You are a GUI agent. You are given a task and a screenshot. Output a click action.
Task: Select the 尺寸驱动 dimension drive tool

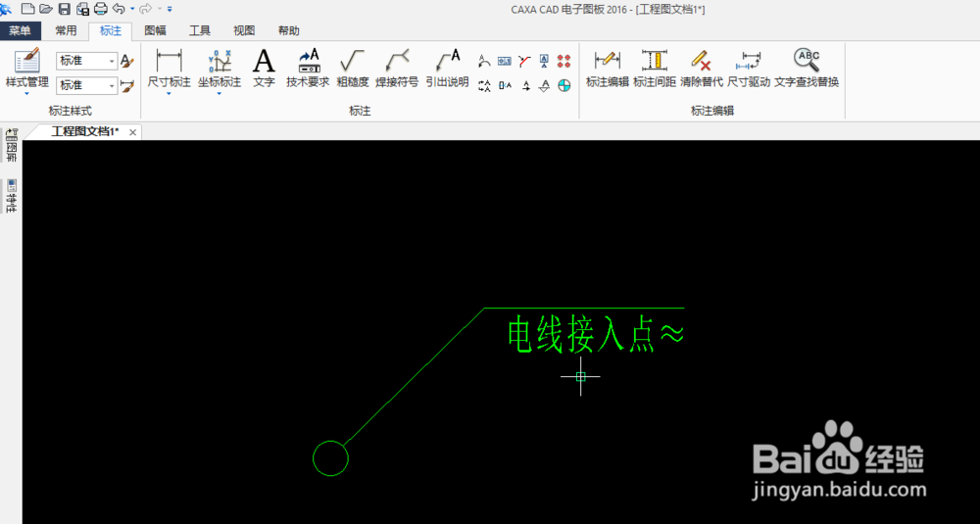click(x=749, y=69)
